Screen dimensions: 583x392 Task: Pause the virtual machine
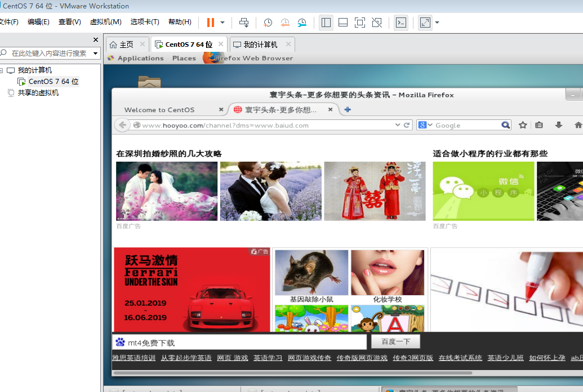(x=211, y=23)
